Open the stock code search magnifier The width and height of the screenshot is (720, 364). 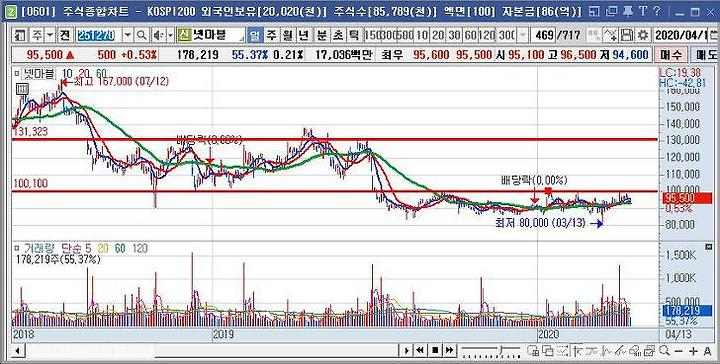(x=141, y=35)
